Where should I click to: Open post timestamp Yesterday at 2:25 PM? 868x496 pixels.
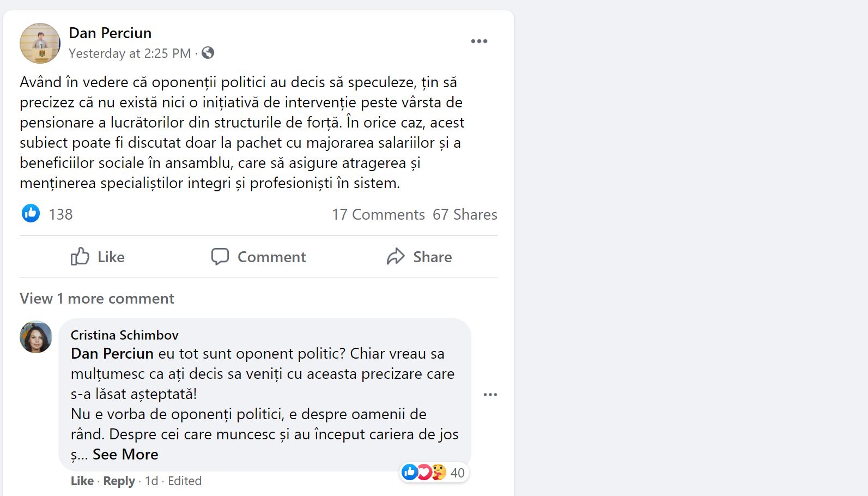point(130,53)
